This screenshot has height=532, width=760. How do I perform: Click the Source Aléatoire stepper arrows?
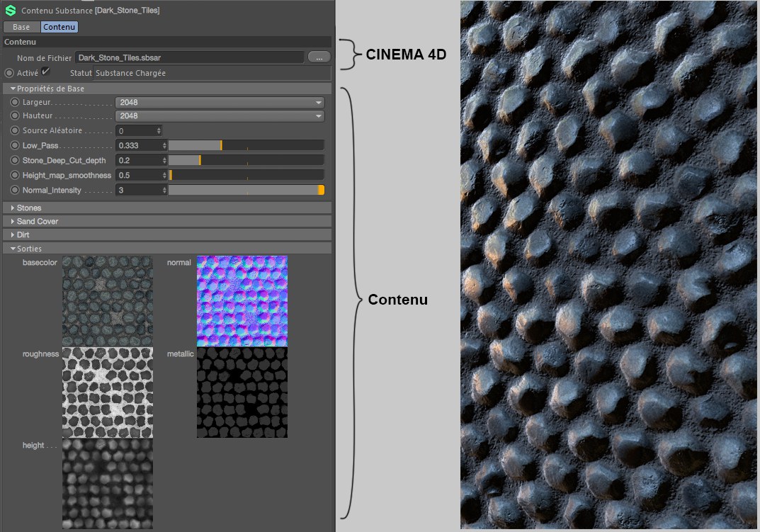click(x=159, y=131)
